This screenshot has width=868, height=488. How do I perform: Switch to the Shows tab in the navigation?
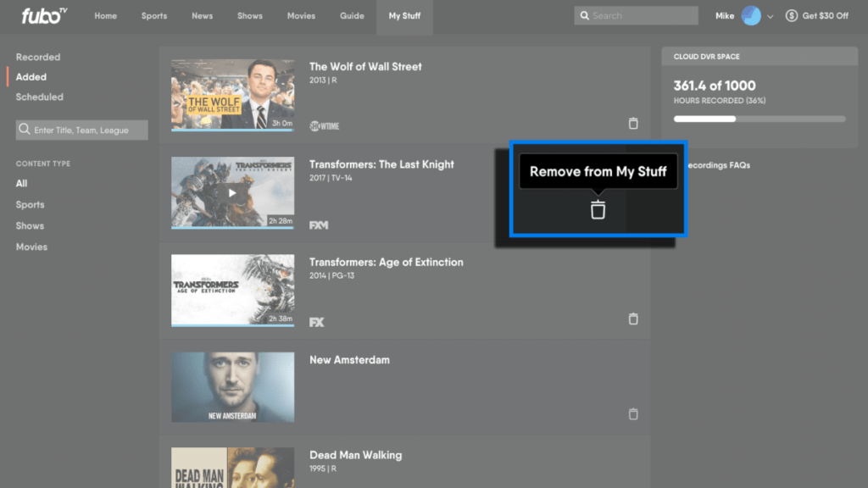point(249,15)
